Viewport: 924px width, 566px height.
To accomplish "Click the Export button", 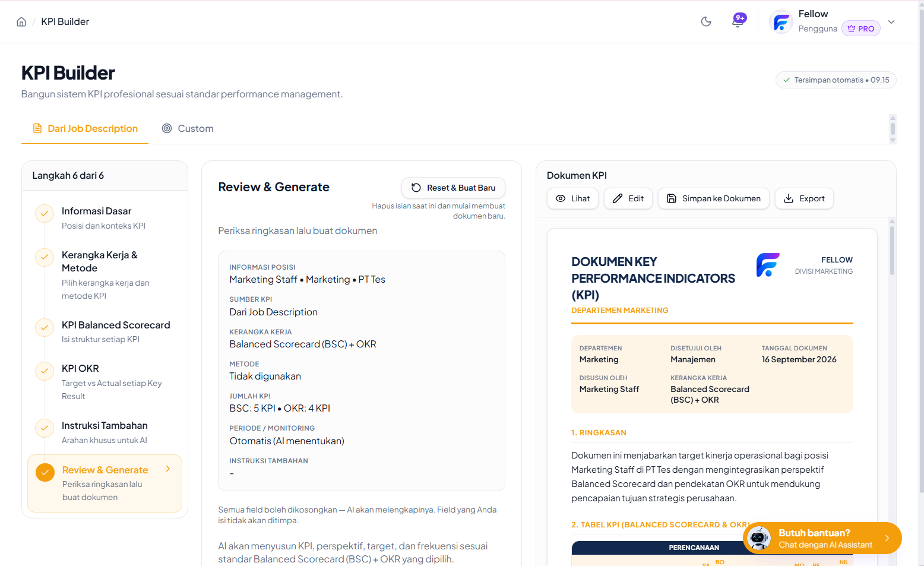I will (804, 198).
